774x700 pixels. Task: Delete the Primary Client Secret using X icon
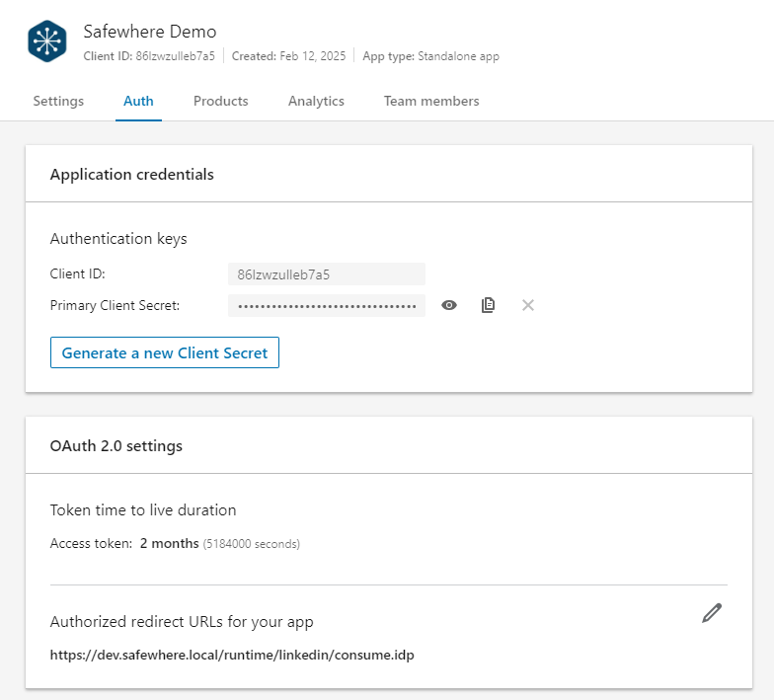click(528, 305)
